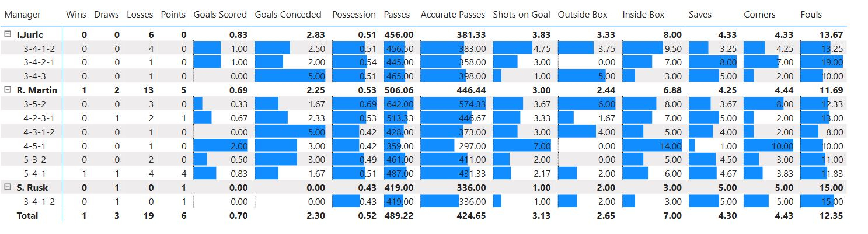Click the Saves column header
The height and width of the screenshot is (234, 868).
click(700, 14)
